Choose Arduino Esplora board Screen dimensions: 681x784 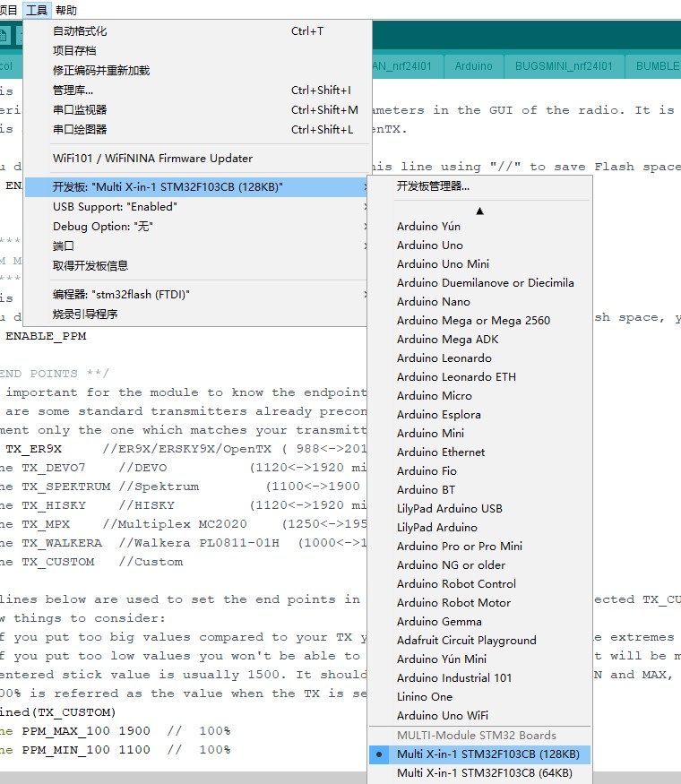[x=480, y=415]
